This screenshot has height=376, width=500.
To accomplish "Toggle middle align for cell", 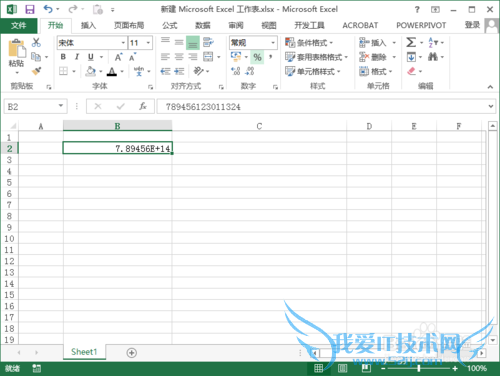I will [179, 42].
